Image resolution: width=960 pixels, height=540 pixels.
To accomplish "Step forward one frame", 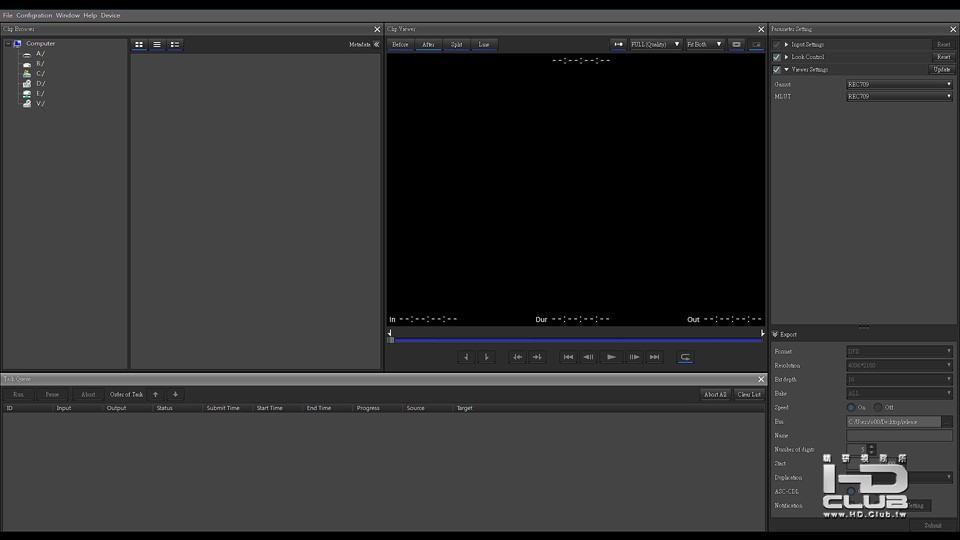I will (x=634, y=357).
